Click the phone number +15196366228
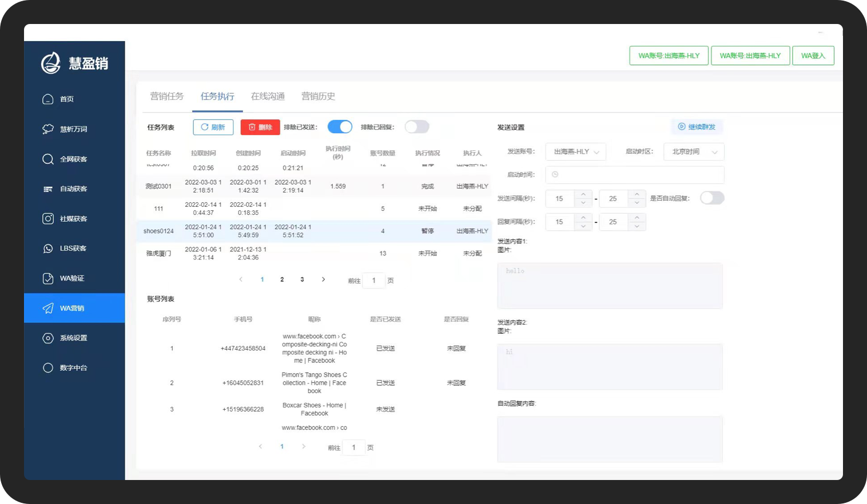867x504 pixels. coord(243,409)
